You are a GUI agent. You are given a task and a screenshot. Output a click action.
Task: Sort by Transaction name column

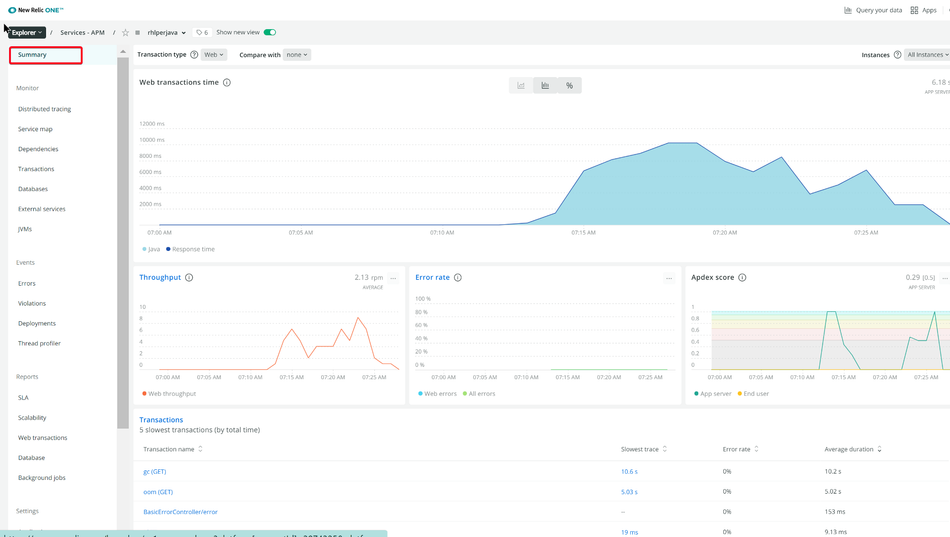[x=173, y=449]
